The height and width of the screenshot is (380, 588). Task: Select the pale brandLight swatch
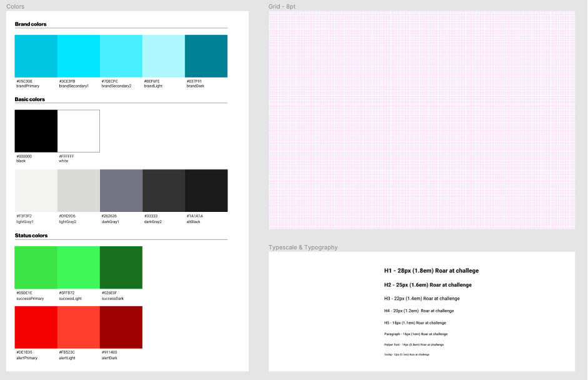[x=164, y=56]
